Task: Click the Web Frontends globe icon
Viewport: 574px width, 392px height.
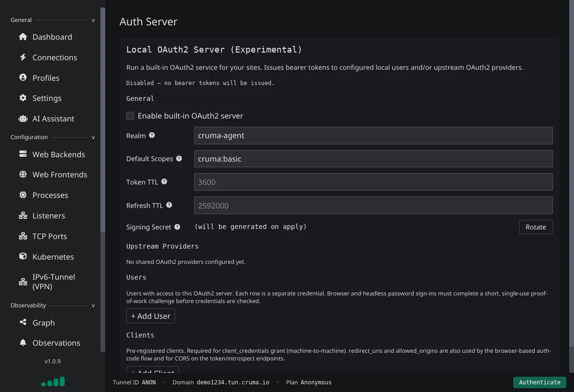Action: pos(23,174)
